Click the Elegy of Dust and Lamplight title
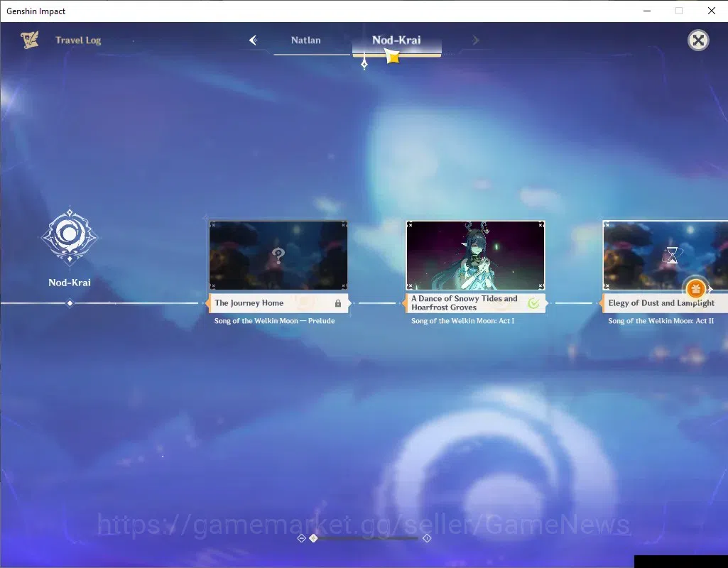The width and height of the screenshot is (728, 568). click(661, 303)
